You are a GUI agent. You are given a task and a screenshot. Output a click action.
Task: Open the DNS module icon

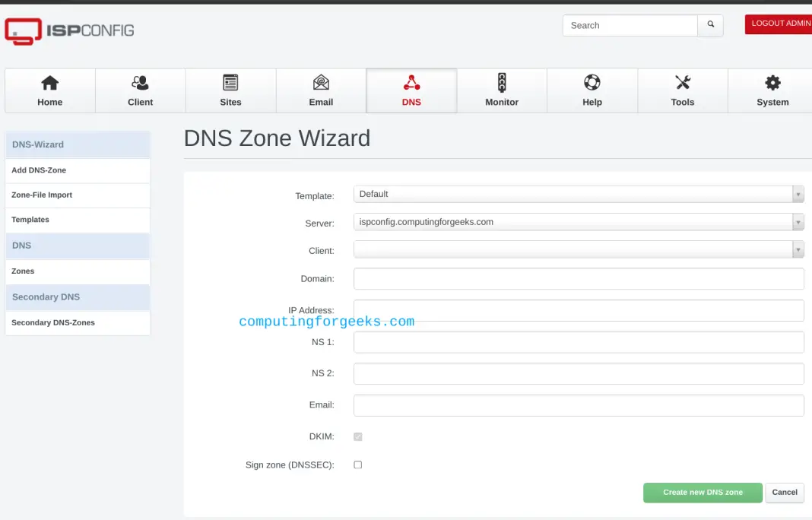[411, 90]
